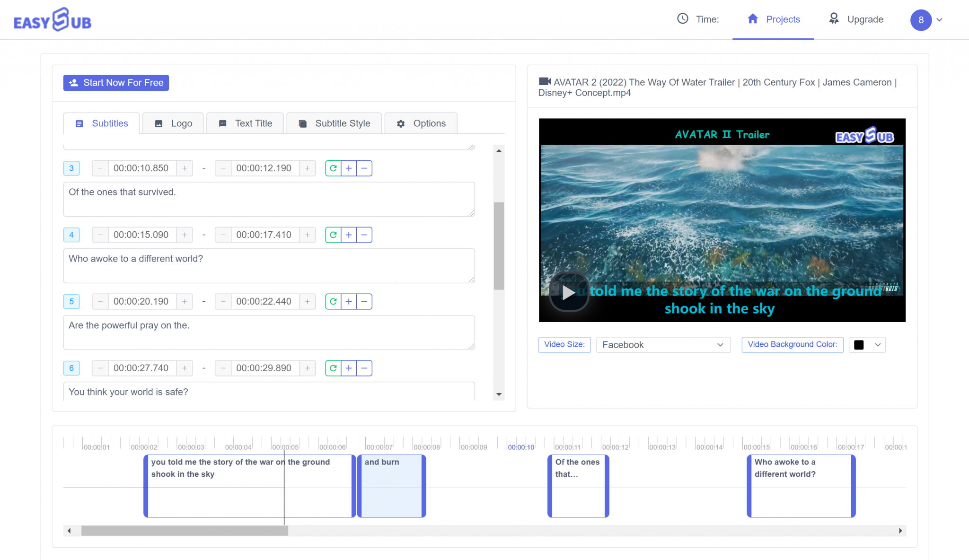This screenshot has height=560, width=969.
Task: Click the Start Now For Free button
Action: click(115, 82)
